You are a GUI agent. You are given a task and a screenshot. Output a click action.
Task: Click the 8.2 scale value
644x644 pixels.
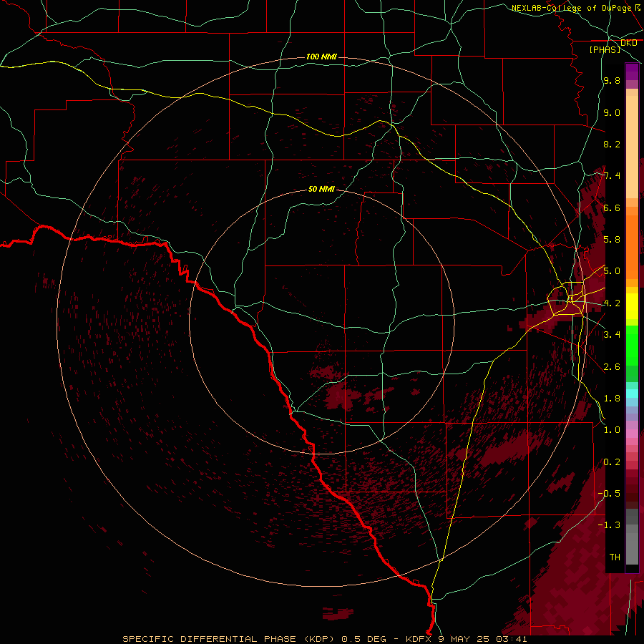pyautogui.click(x=612, y=144)
